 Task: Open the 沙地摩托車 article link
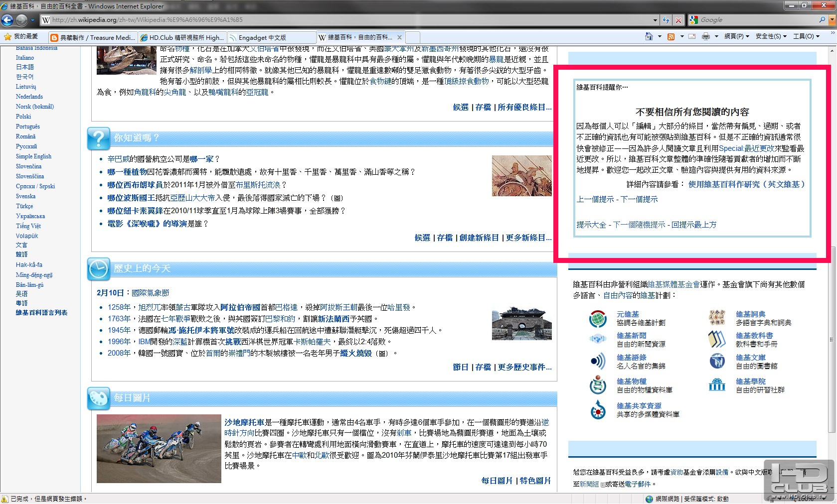coord(244,422)
